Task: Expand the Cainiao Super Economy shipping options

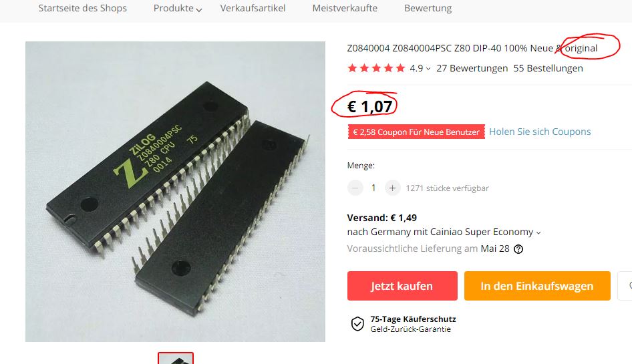Action: click(x=538, y=232)
